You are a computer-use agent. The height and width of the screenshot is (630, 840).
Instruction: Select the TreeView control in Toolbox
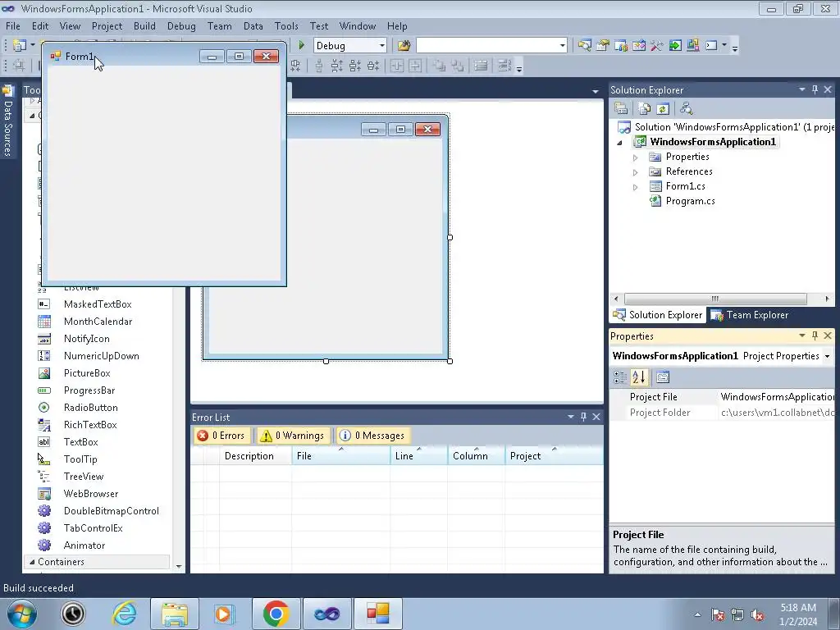[84, 477]
